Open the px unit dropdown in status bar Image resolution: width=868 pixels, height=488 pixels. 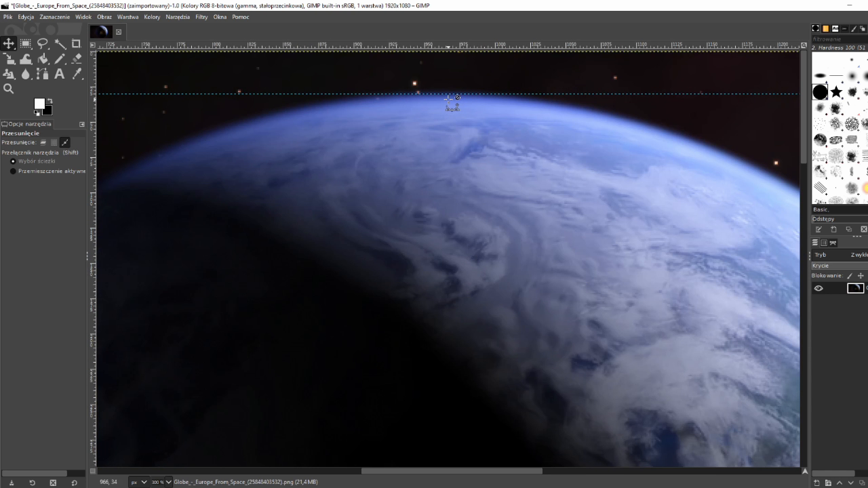tap(139, 482)
